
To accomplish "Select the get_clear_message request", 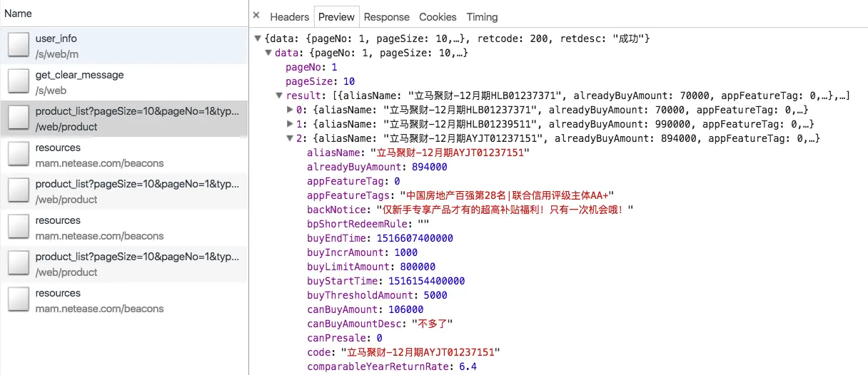I will 124,82.
